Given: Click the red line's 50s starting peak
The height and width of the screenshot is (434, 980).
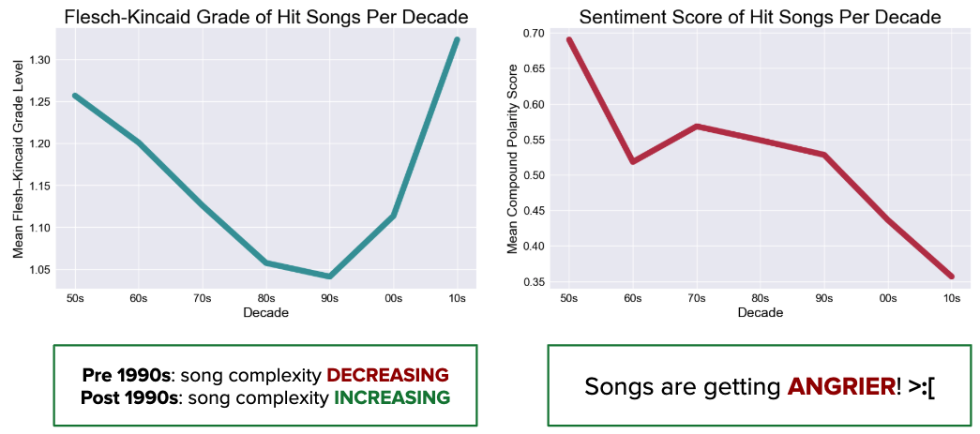Looking at the screenshot, I should [x=568, y=39].
